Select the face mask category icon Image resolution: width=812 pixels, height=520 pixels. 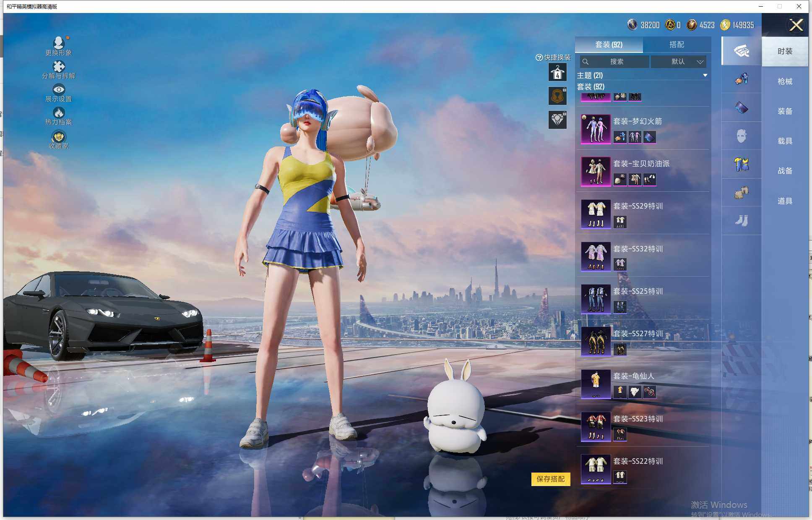(x=742, y=136)
